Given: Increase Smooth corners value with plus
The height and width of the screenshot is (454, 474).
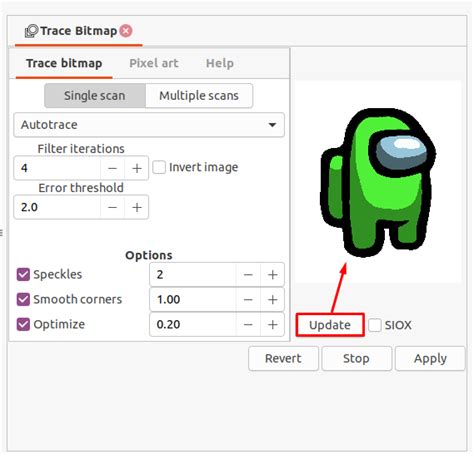Looking at the screenshot, I should pos(272,299).
